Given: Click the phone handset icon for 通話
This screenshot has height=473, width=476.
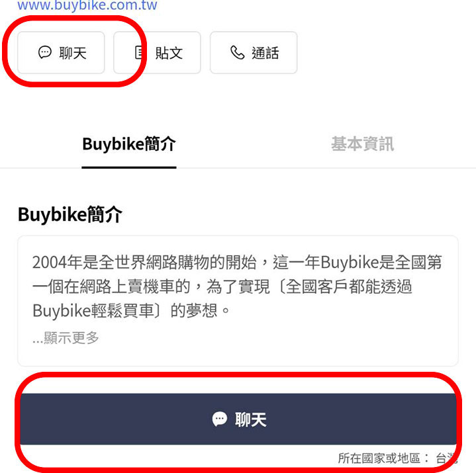Looking at the screenshot, I should 238,52.
